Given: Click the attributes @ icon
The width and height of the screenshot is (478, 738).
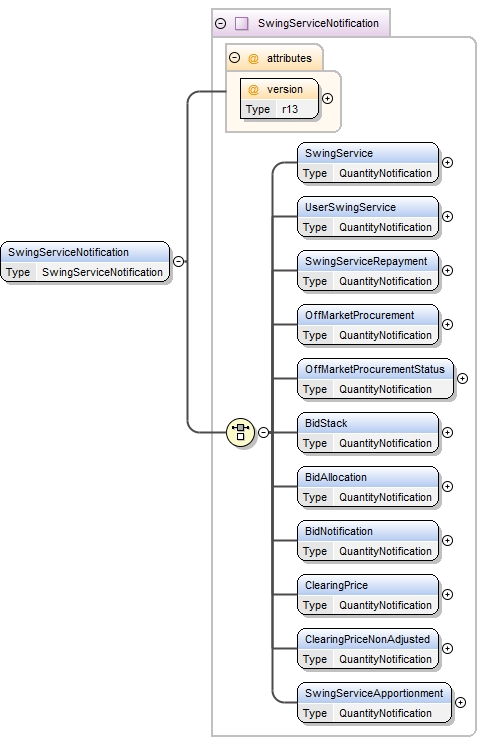Looking at the screenshot, I should 253,58.
